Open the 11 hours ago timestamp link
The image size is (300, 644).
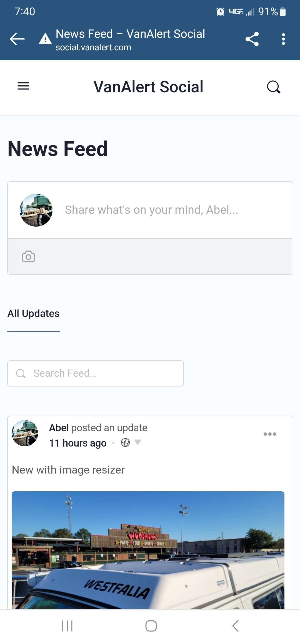78,443
